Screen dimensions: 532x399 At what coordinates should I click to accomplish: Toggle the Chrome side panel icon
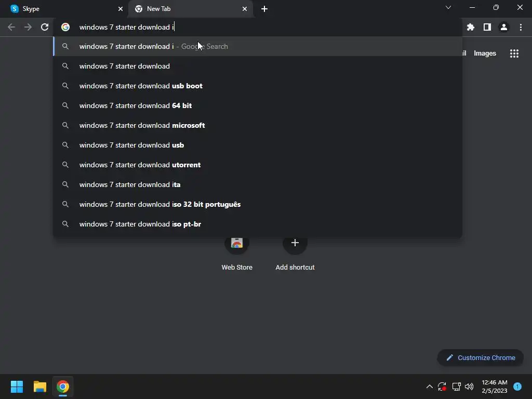[x=487, y=27]
